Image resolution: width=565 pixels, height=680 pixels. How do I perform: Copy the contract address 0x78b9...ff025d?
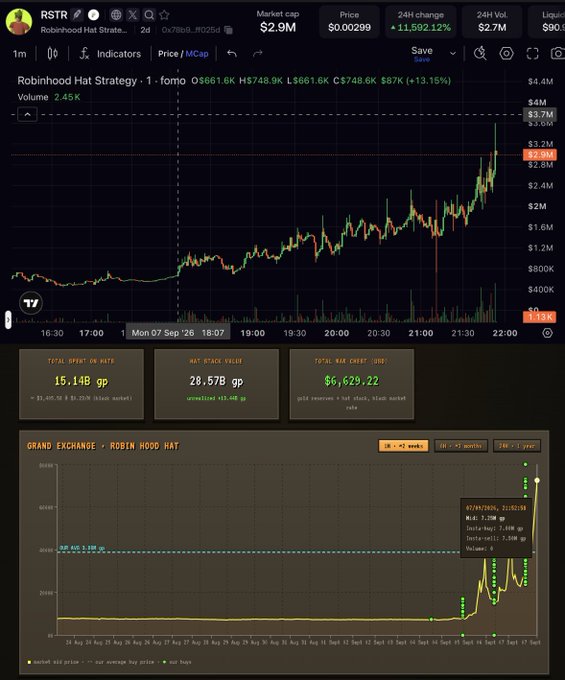(x=229, y=30)
